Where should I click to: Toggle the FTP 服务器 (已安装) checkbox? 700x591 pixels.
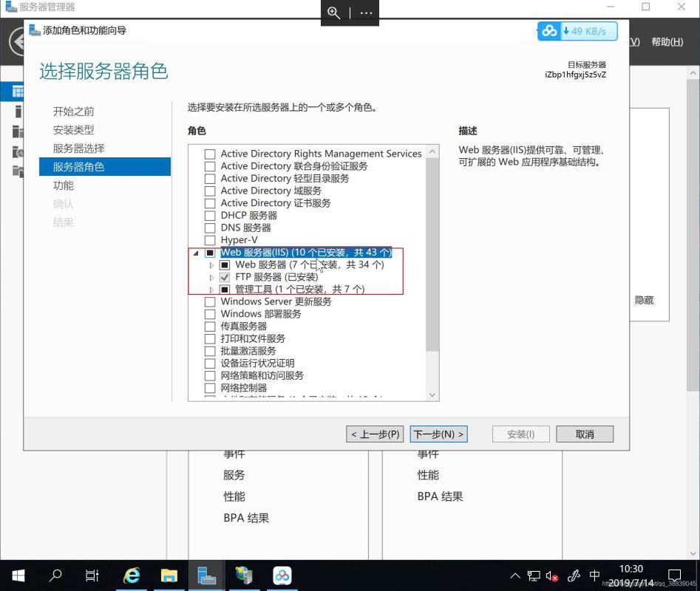225,278
